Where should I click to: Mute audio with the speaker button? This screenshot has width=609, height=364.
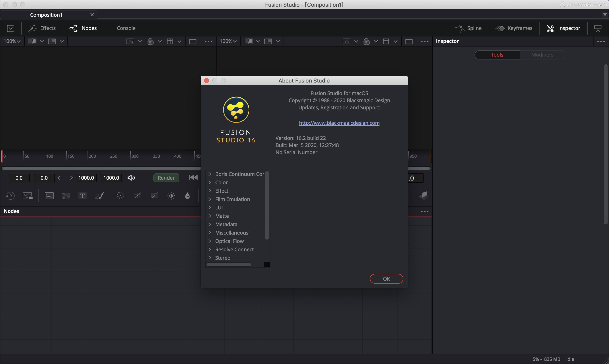coord(131,178)
